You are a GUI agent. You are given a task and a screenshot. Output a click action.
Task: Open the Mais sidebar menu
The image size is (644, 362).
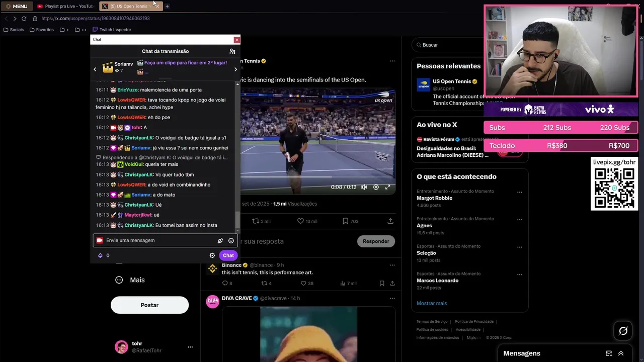[x=130, y=280]
